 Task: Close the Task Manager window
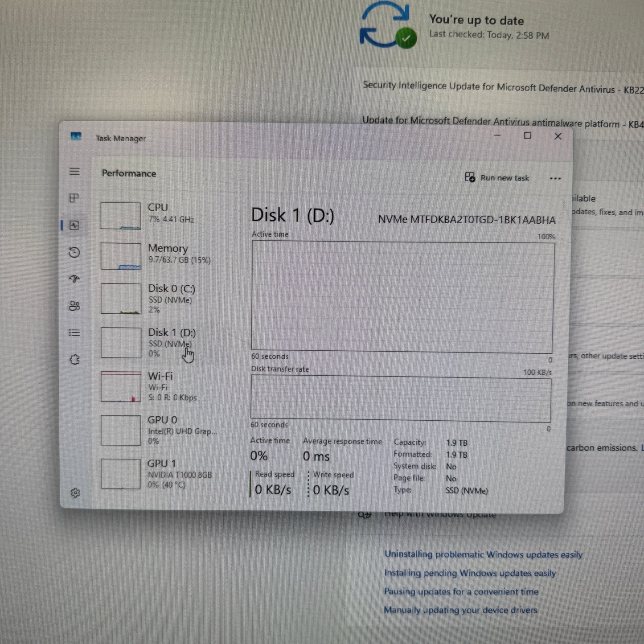point(558,136)
